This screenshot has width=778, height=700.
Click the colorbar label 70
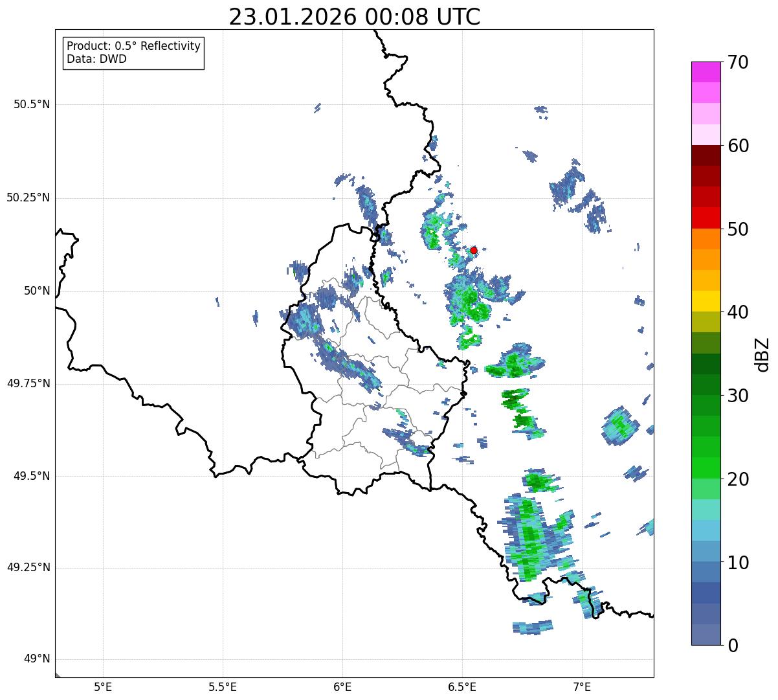[738, 62]
